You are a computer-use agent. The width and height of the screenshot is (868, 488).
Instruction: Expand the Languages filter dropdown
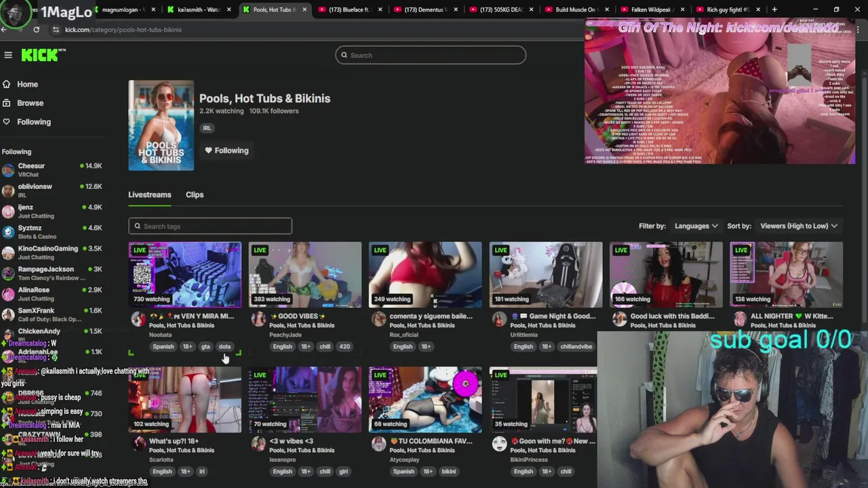[x=696, y=226]
